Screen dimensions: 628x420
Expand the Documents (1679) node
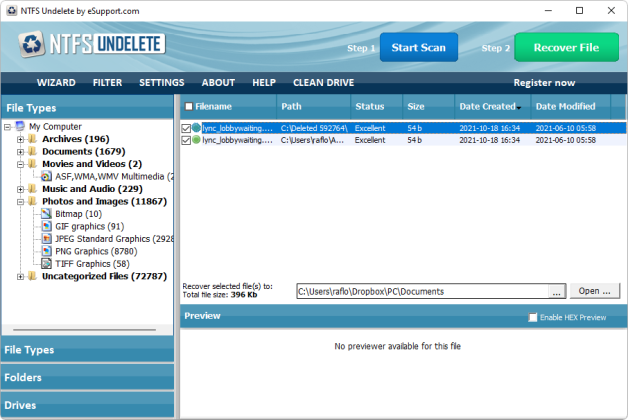20,152
